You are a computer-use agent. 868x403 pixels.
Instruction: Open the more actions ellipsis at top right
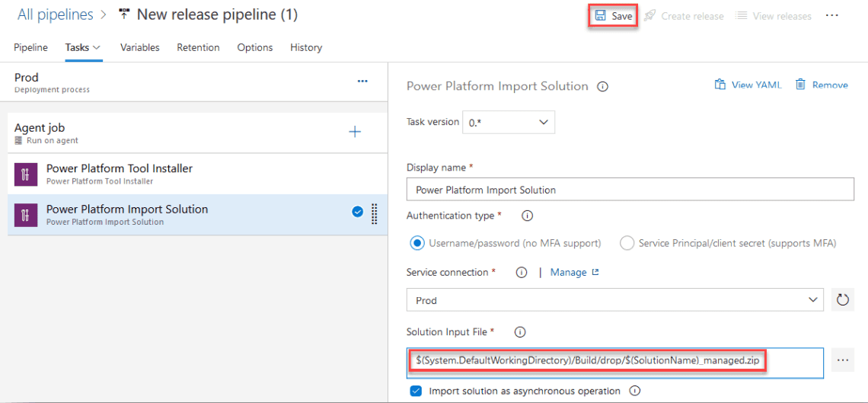831,16
